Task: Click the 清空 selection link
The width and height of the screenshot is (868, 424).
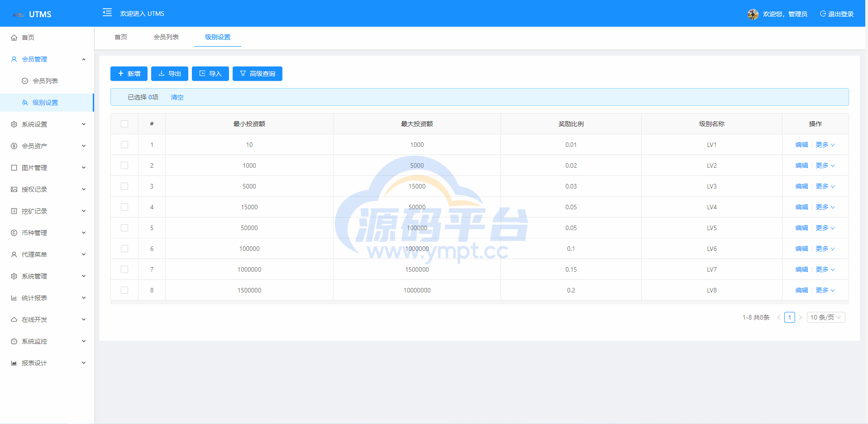Action: click(177, 97)
